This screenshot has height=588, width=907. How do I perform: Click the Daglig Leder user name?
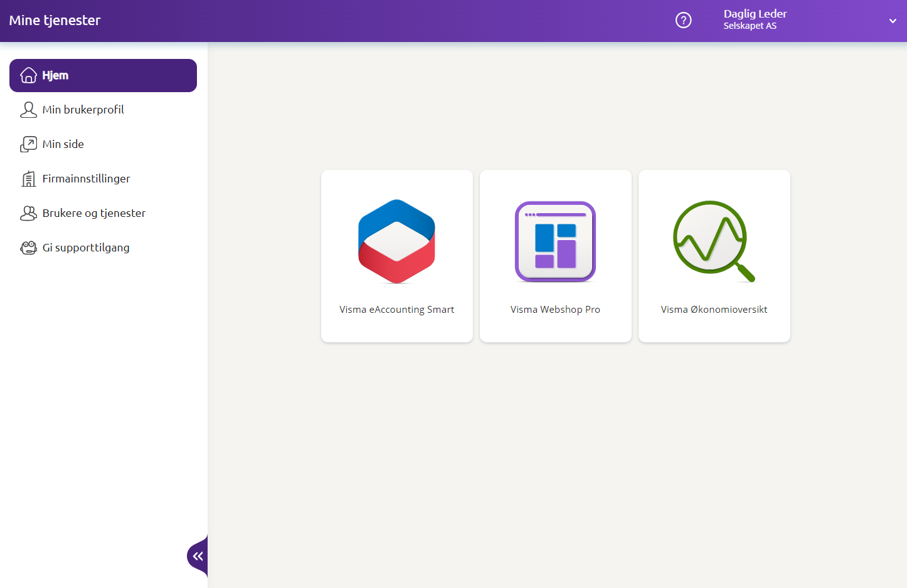(755, 14)
